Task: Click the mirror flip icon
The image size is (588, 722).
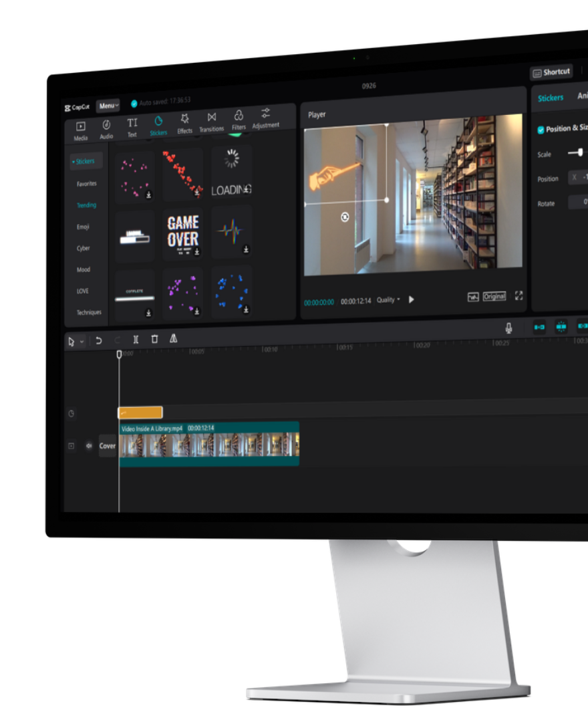Action: click(x=174, y=338)
